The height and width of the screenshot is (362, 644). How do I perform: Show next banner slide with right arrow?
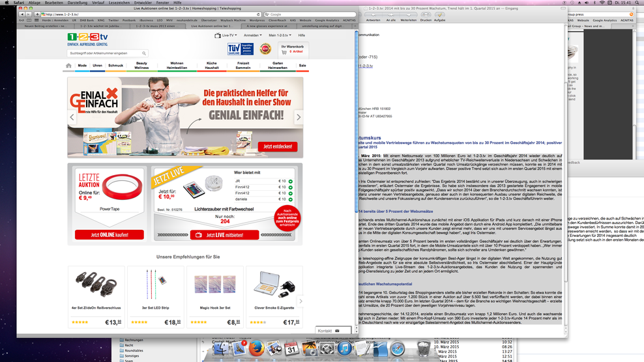click(x=299, y=117)
